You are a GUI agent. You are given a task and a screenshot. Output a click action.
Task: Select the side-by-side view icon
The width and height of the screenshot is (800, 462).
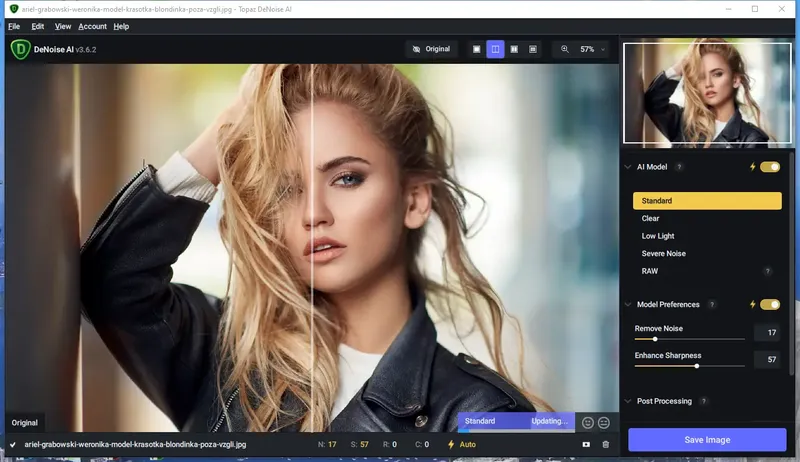pos(514,49)
